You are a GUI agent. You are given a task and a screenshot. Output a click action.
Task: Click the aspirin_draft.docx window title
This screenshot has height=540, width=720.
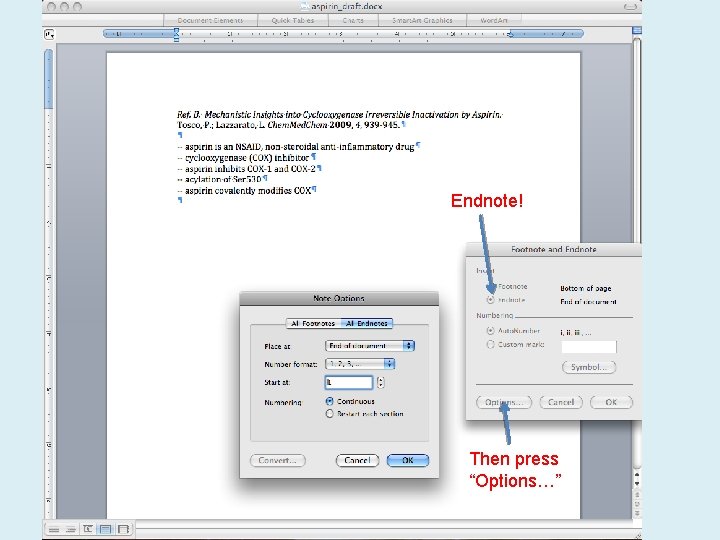tap(347, 6)
